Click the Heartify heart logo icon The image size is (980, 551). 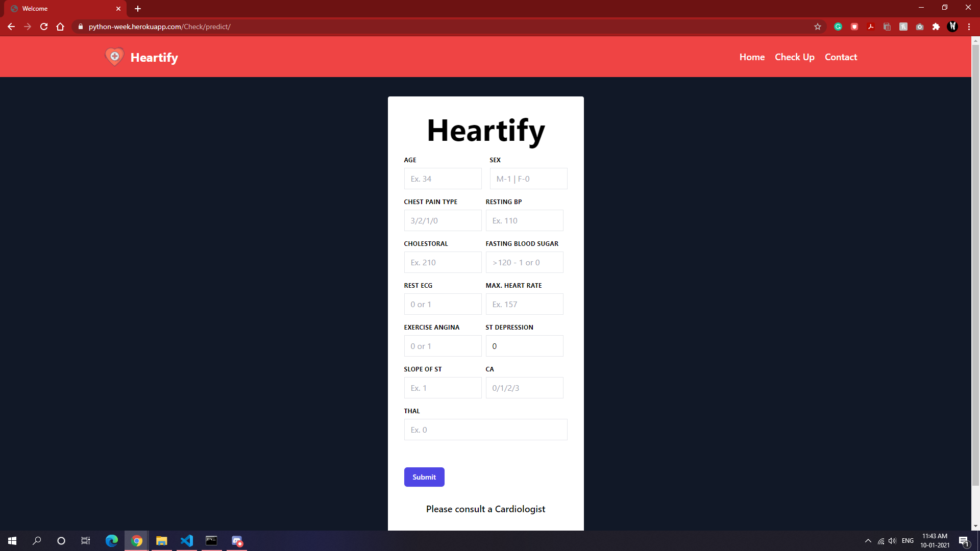[114, 57]
